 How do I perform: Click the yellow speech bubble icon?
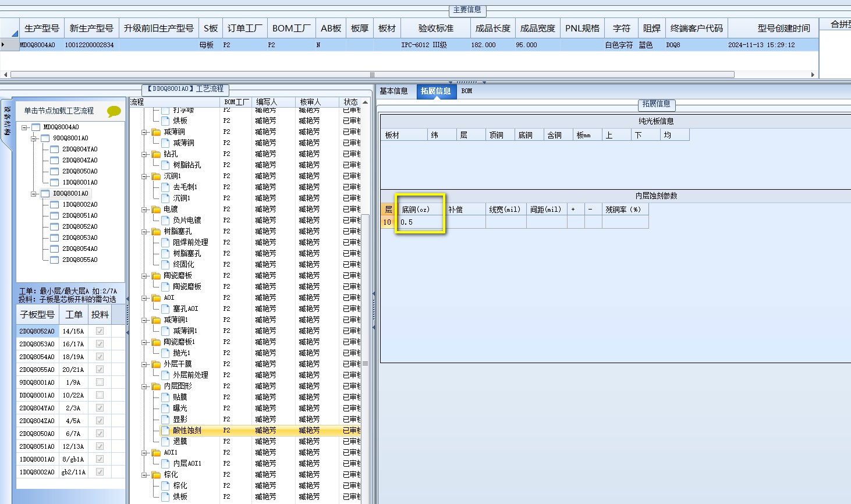114,111
